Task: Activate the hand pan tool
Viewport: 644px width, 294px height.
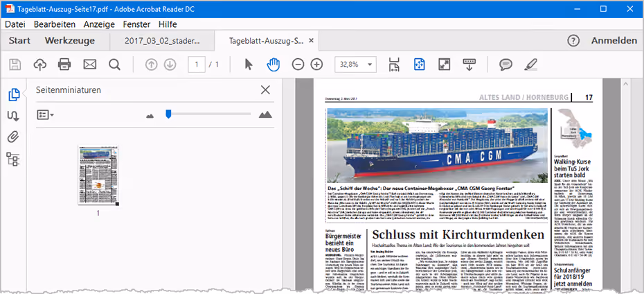Action: click(273, 64)
